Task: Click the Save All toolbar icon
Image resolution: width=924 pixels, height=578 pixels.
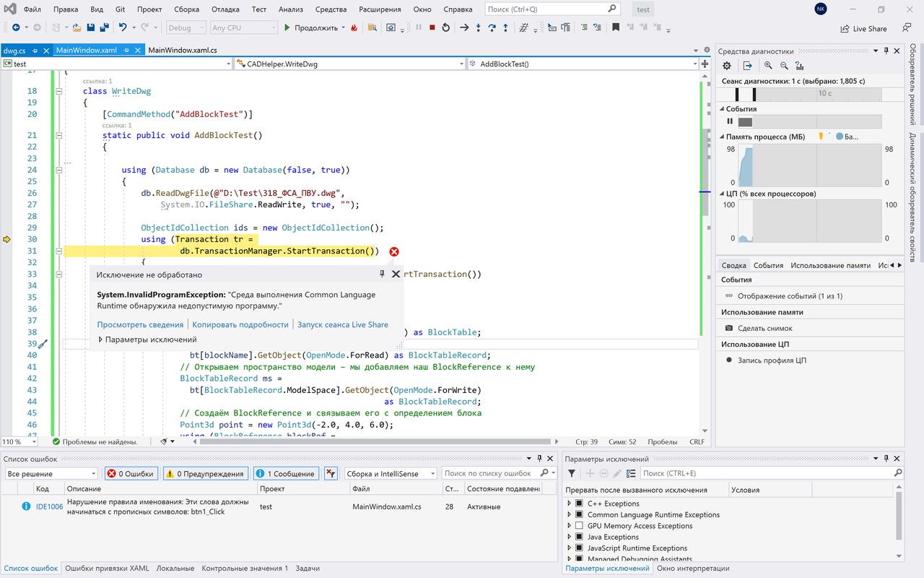Action: tap(104, 27)
